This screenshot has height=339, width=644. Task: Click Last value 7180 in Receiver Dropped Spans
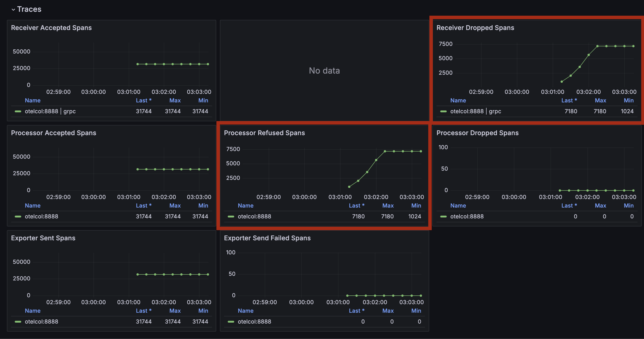[571, 111]
